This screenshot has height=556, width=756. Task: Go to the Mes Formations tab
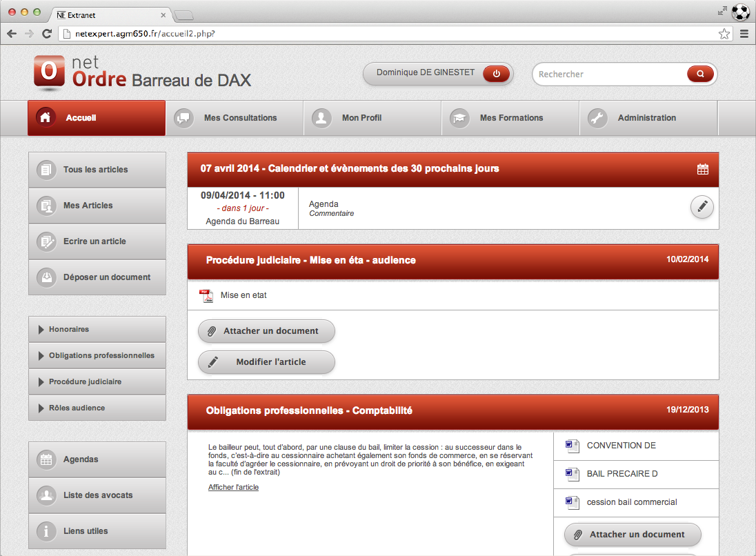pos(510,118)
